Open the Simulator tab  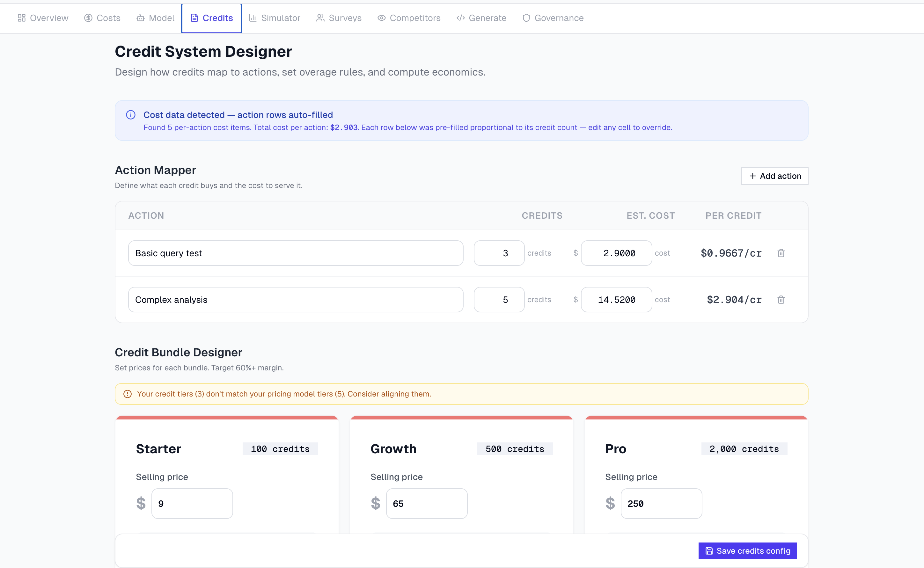coord(274,18)
